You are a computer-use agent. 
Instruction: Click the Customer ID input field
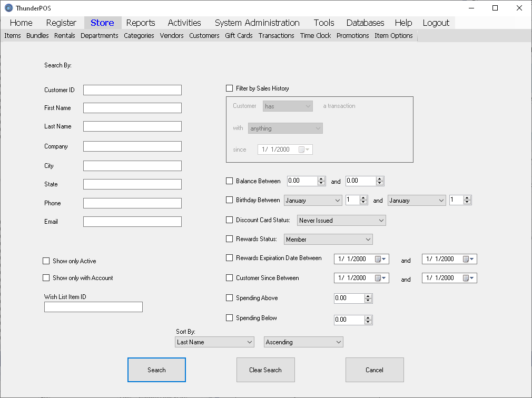click(x=132, y=90)
